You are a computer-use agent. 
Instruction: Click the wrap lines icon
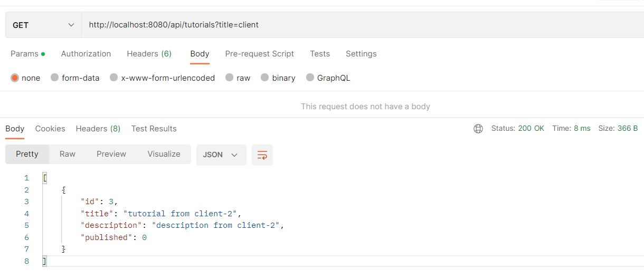click(262, 155)
